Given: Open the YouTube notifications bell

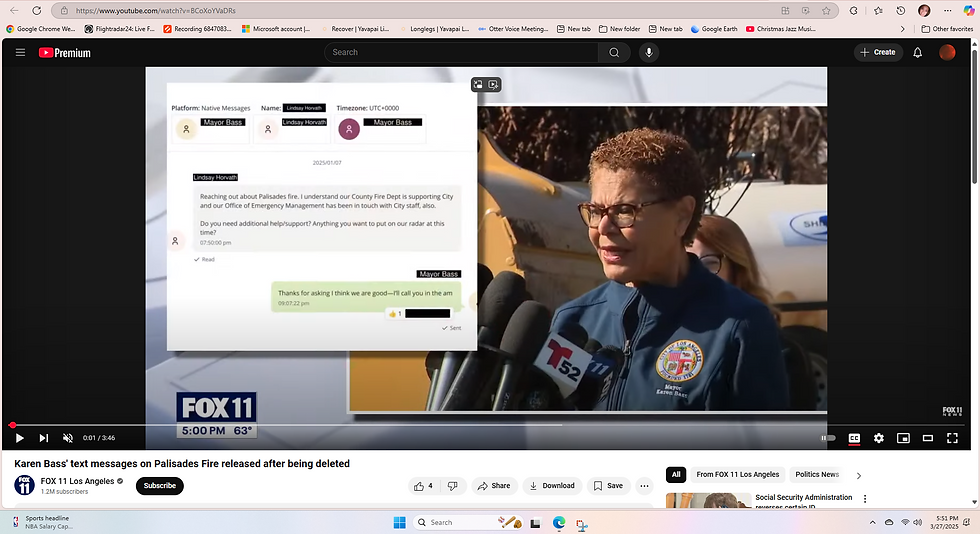Looking at the screenshot, I should tap(918, 53).
